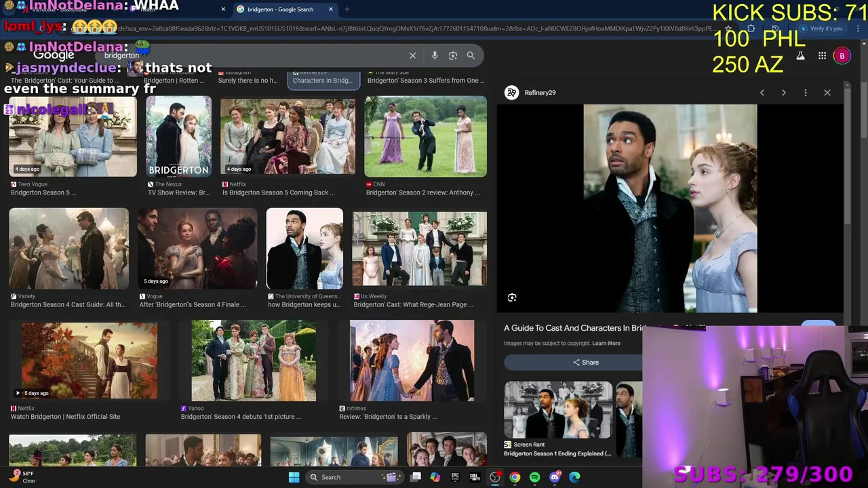Viewport: 868px width, 488px height.
Task: Go to next image in preview panel
Action: (x=784, y=93)
